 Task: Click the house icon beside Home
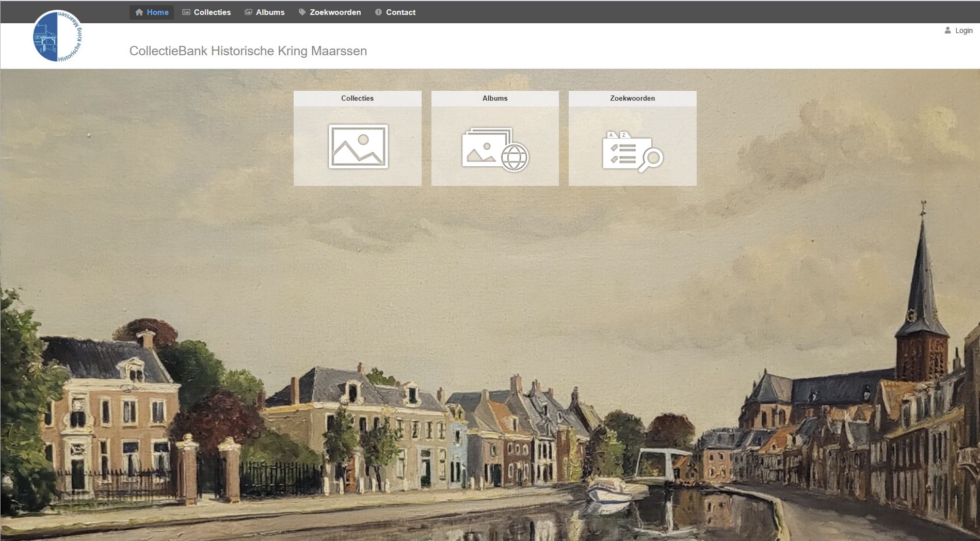tap(139, 12)
